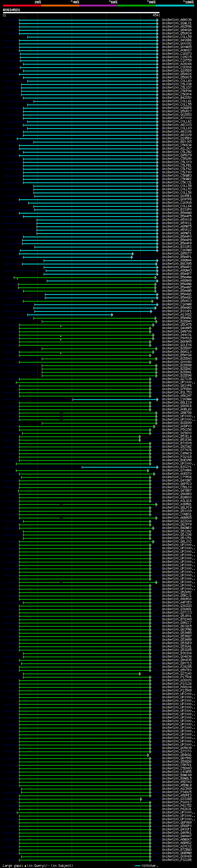Screen dimensions: 197x868
Task: Open hit UniRef100_Q1WLX1
Action: click(176, 23)
